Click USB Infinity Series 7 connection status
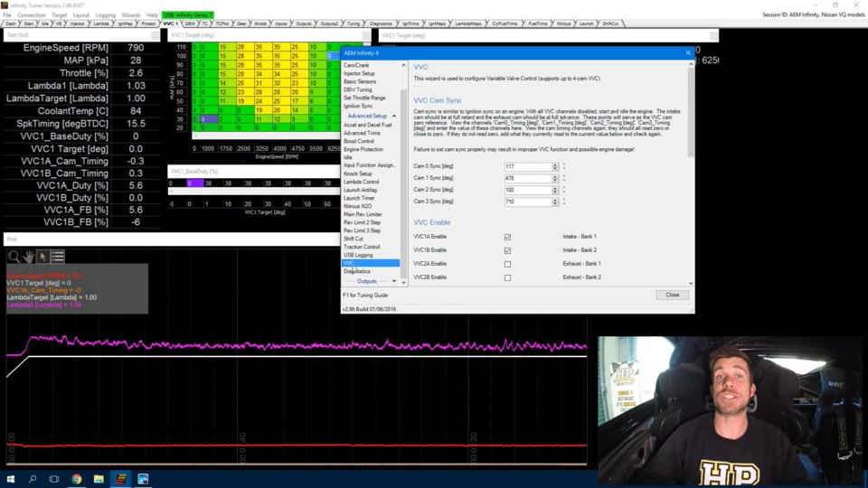Viewport: 868px width, 488px height. 188,15
